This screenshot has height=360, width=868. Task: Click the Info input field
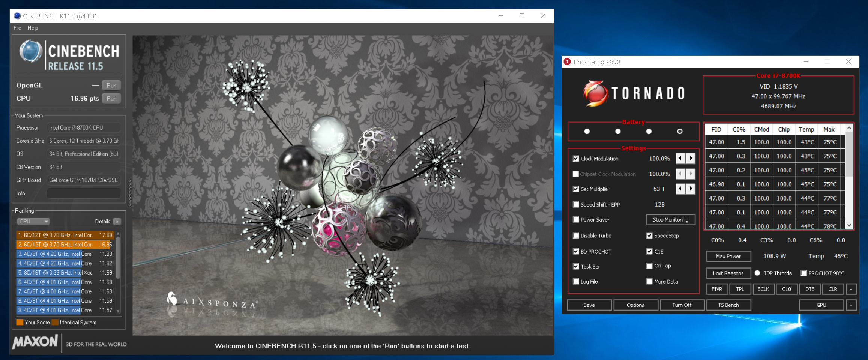pyautogui.click(x=84, y=193)
